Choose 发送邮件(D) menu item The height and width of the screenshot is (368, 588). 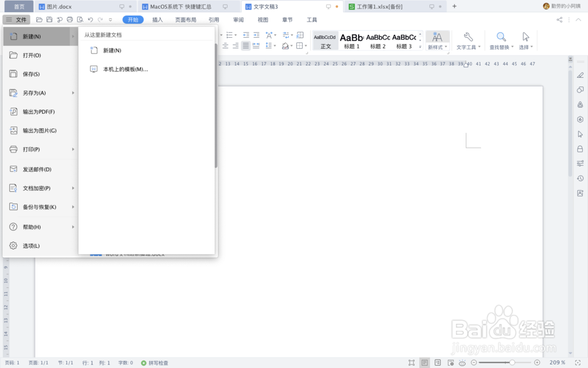40,170
